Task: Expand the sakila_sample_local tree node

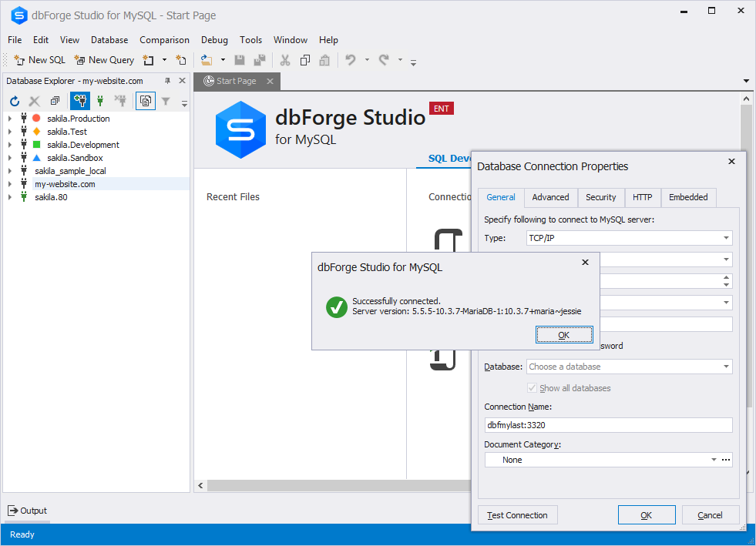Action: (10, 171)
